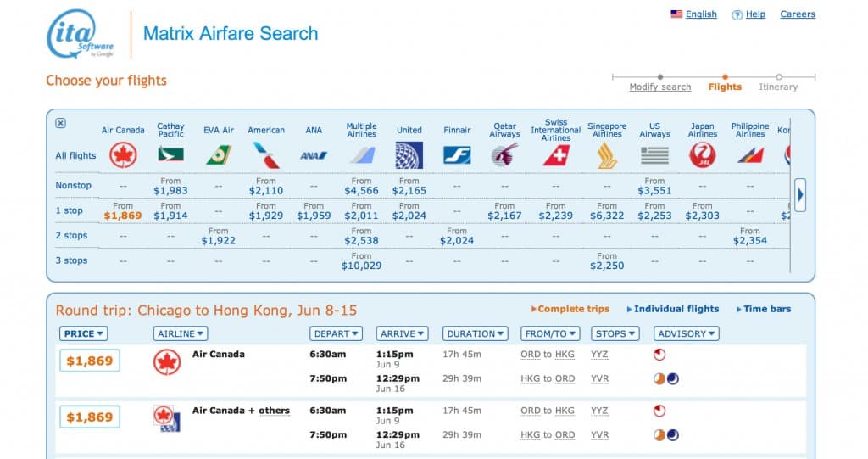868x459 pixels.
Task: Select the ANA logo
Action: 314,156
